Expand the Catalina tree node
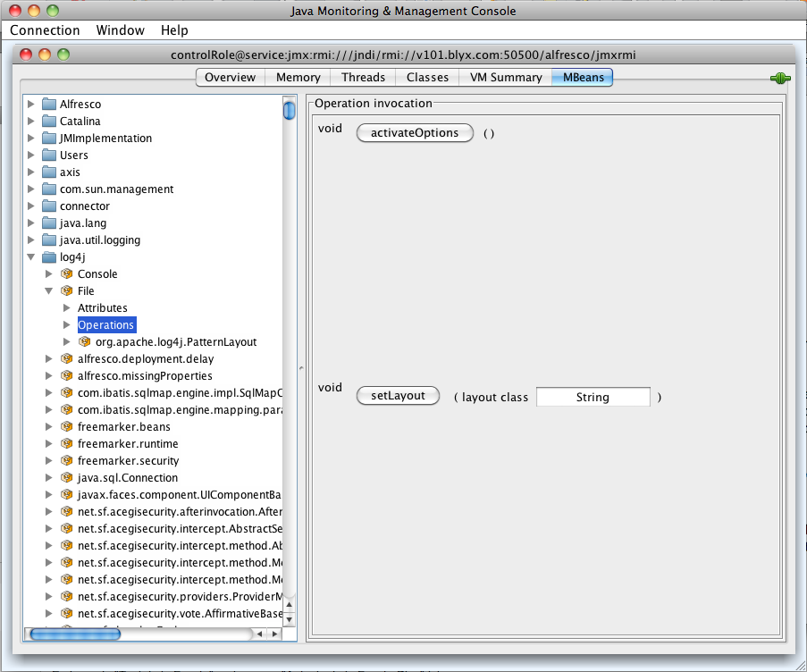 (x=31, y=121)
